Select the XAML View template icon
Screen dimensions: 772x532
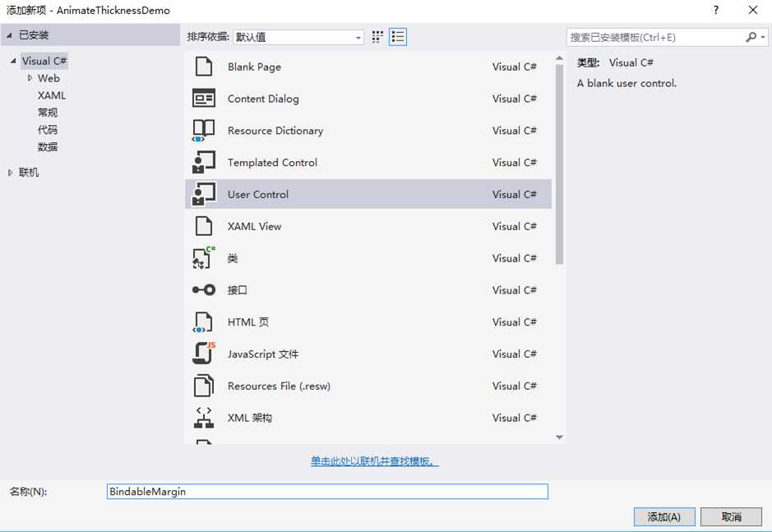[x=204, y=226]
